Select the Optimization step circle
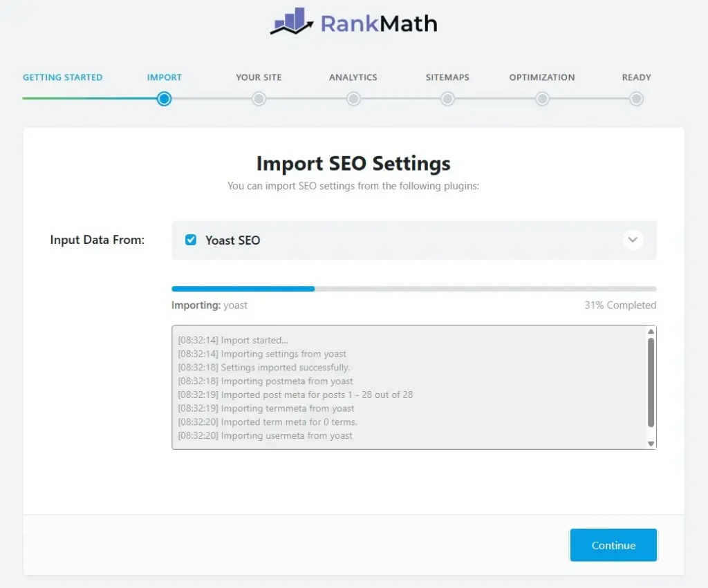Viewport: 708px width, 588px height. pos(542,99)
